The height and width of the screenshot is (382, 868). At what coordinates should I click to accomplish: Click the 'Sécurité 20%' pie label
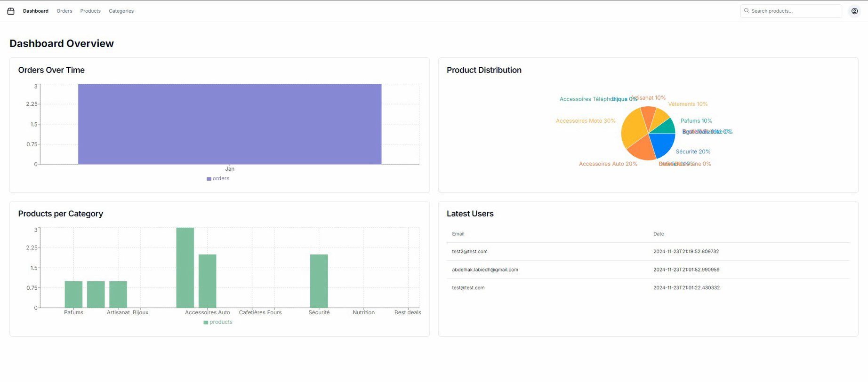693,151
